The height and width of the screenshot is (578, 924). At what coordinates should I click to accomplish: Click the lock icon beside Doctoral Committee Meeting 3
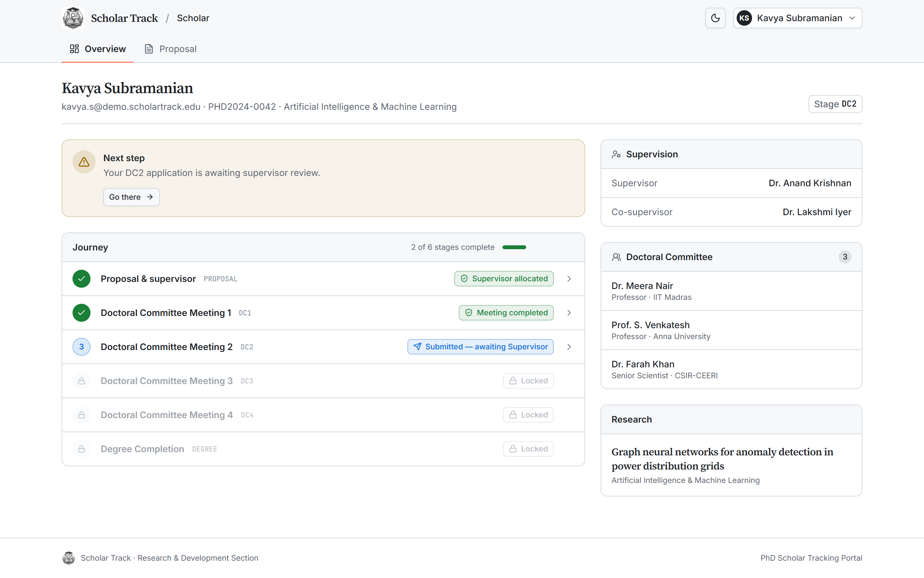[81, 381]
